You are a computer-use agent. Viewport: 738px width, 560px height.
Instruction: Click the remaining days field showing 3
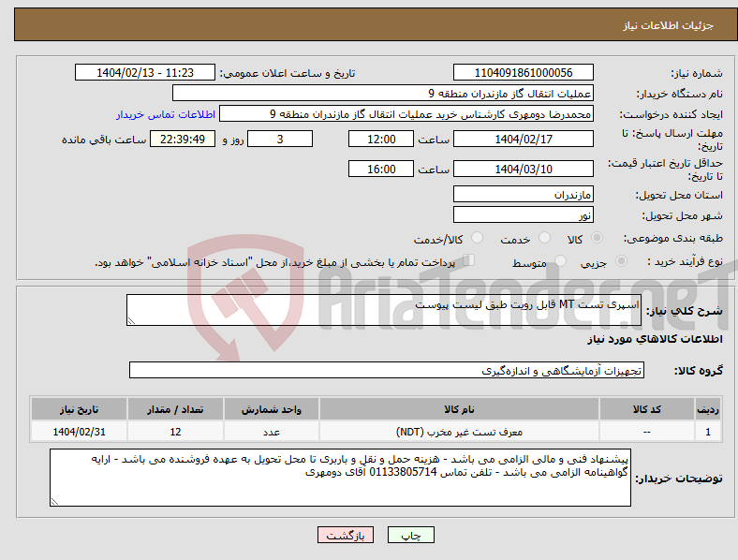280,139
